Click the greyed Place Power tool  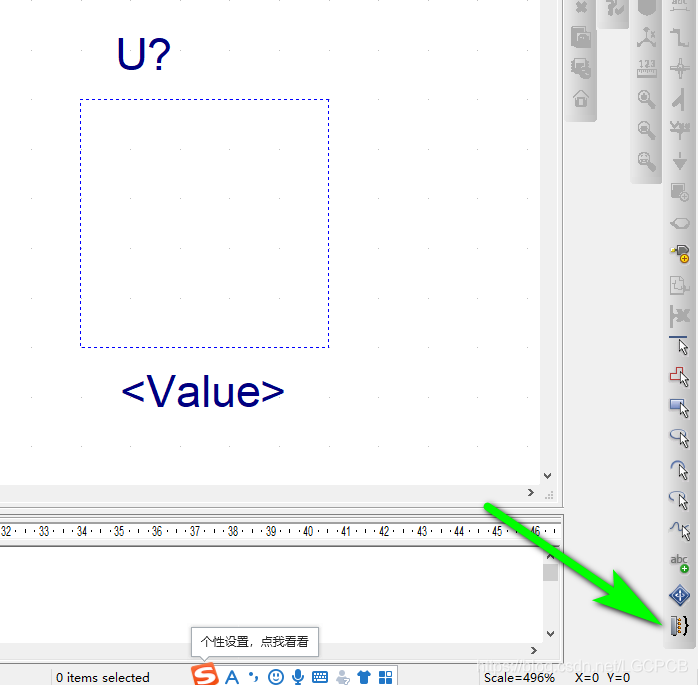coord(680,130)
